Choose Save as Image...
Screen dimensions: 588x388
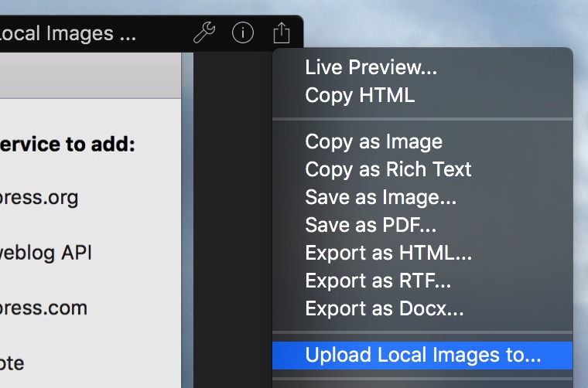pyautogui.click(x=422, y=197)
